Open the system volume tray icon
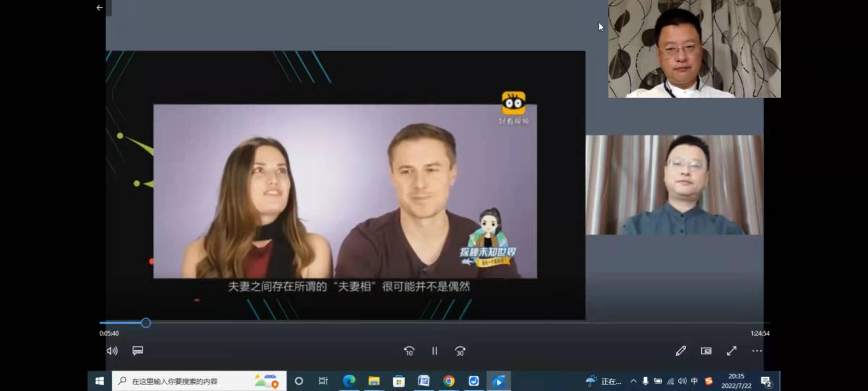The width and height of the screenshot is (868, 391). [682, 381]
